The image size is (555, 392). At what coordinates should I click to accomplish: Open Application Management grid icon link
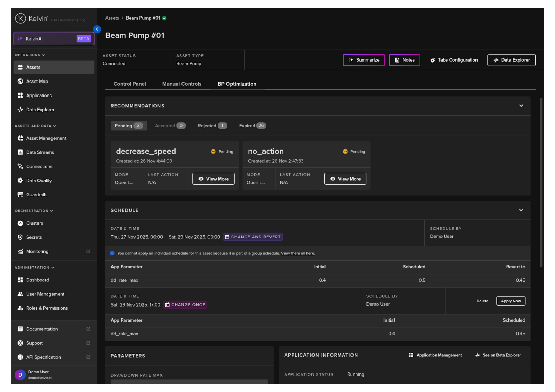pyautogui.click(x=411, y=355)
